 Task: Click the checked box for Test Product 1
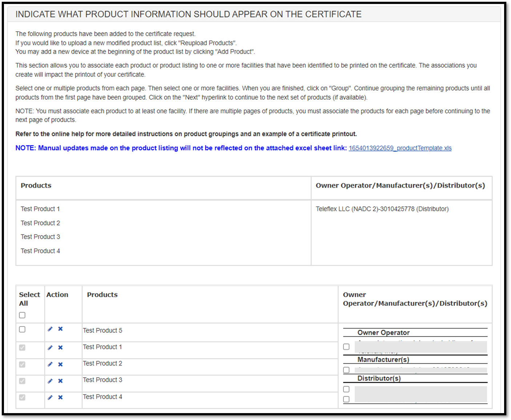click(x=22, y=348)
